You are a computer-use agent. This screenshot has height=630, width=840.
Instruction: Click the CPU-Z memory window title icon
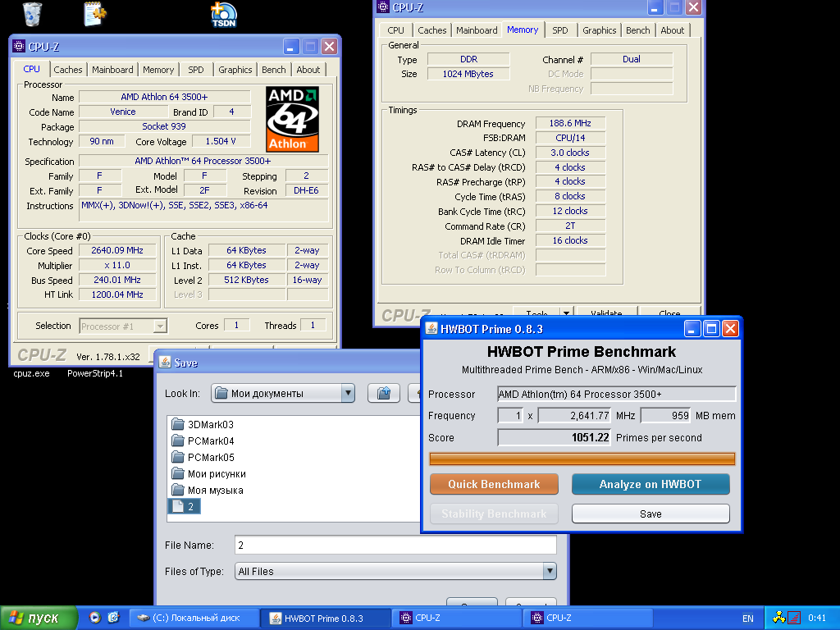coord(383,7)
